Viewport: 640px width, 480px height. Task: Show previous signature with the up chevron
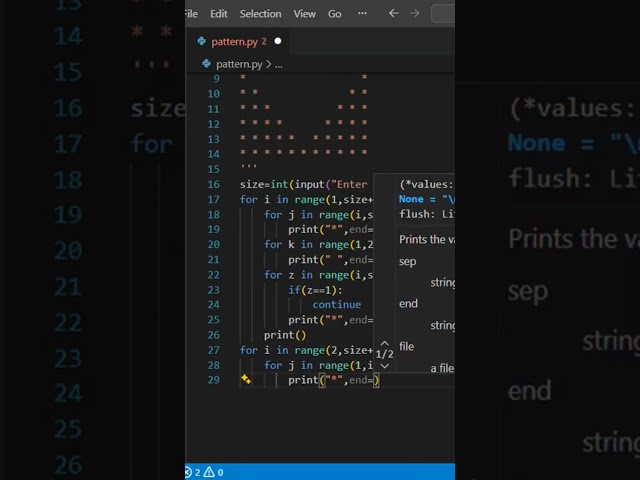pos(384,343)
